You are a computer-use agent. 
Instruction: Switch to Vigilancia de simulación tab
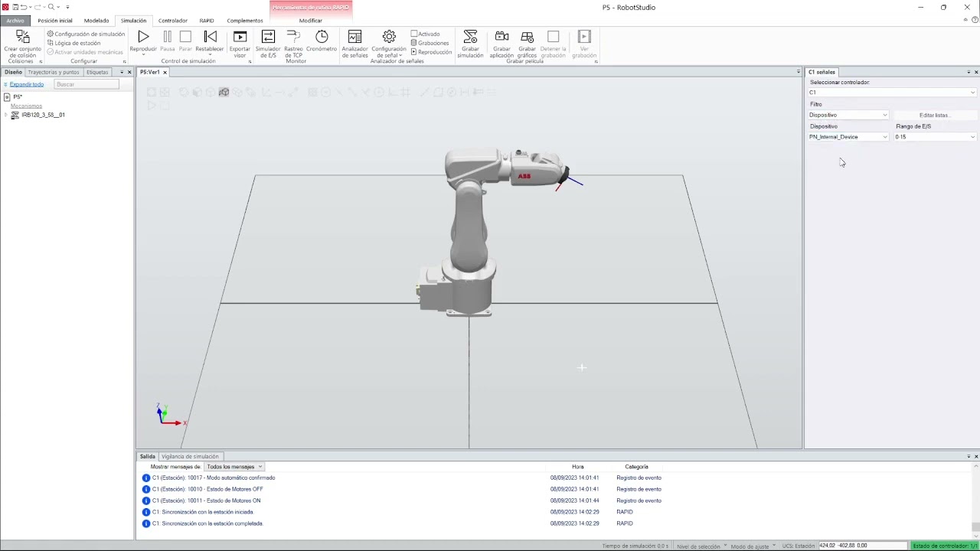[x=190, y=456]
